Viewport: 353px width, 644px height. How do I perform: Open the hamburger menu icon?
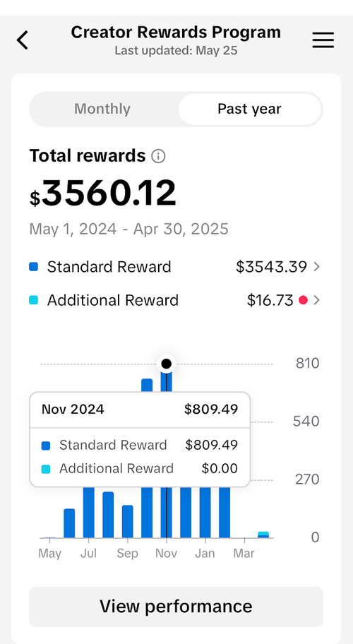click(x=323, y=40)
